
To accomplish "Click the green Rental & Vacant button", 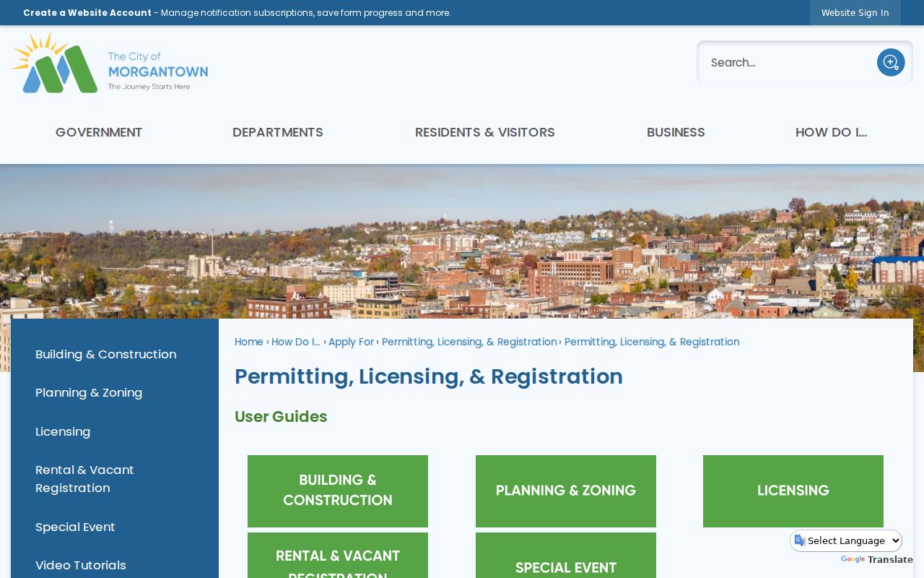I will [x=338, y=556].
